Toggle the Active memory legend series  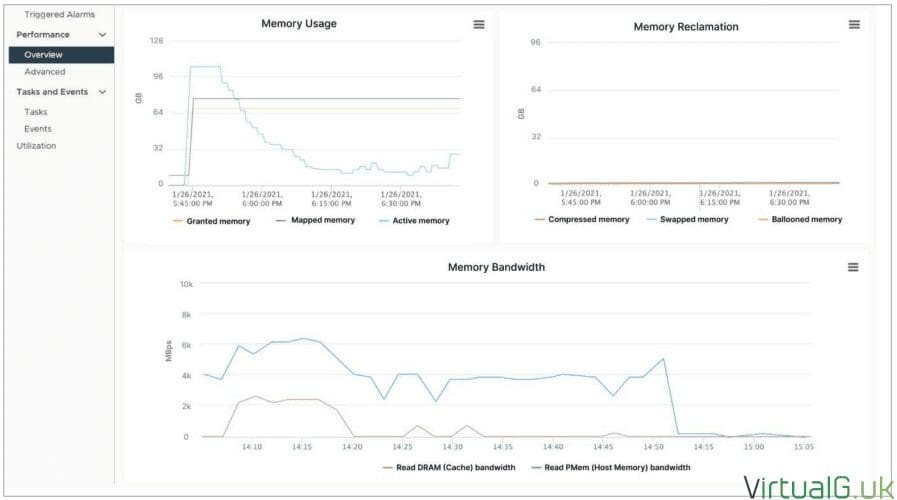point(420,221)
